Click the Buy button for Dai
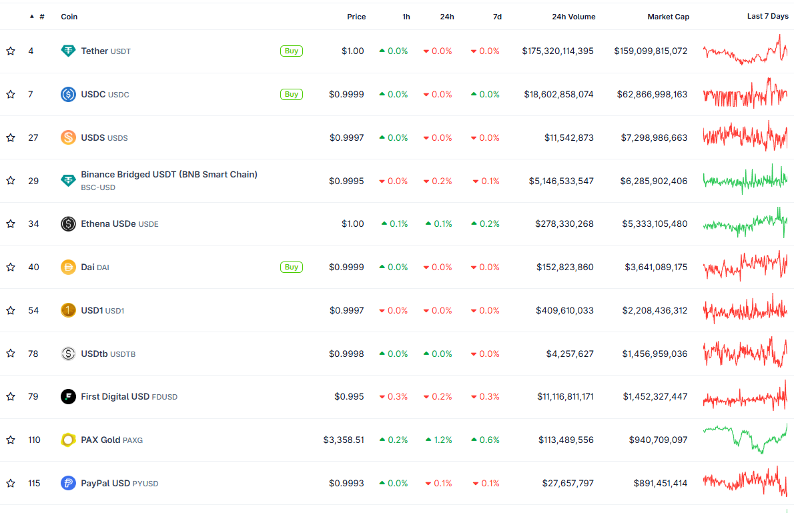Viewport: 812px width, 513px height. click(292, 267)
